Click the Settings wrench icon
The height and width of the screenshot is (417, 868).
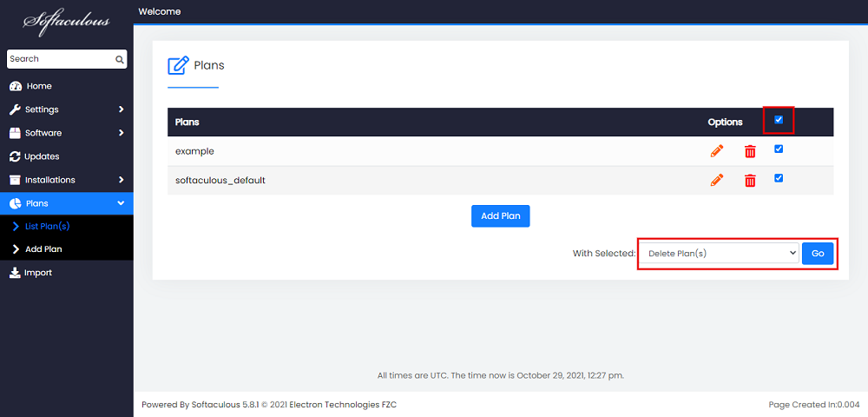(x=15, y=109)
